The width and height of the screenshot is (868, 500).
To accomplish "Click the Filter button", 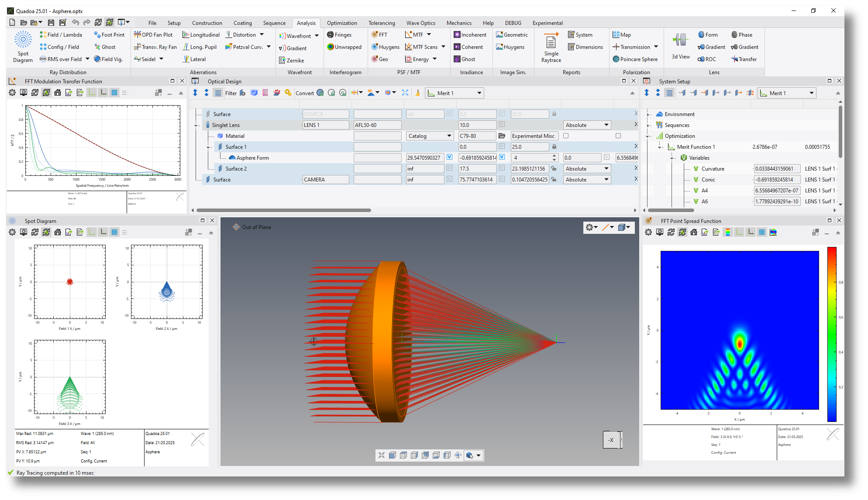I will (231, 93).
